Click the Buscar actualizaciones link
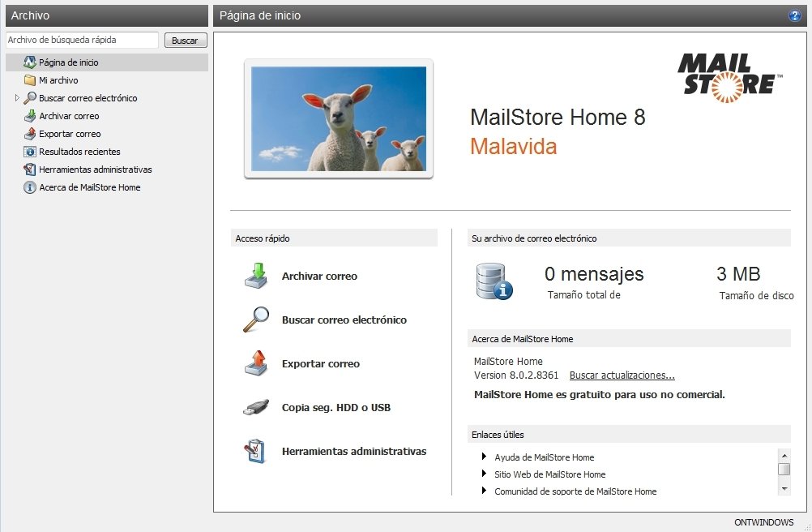The image size is (812, 532). pyautogui.click(x=622, y=375)
